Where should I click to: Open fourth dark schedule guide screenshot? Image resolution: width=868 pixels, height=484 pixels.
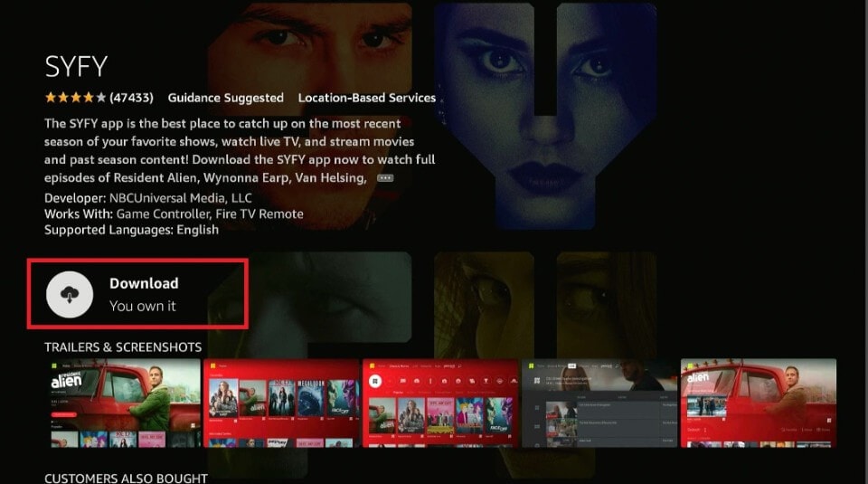tap(599, 403)
